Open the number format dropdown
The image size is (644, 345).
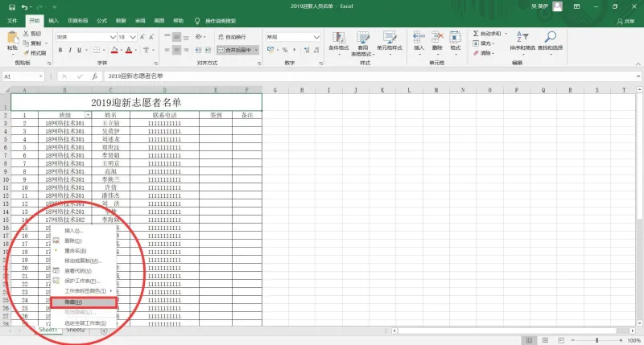(x=293, y=37)
